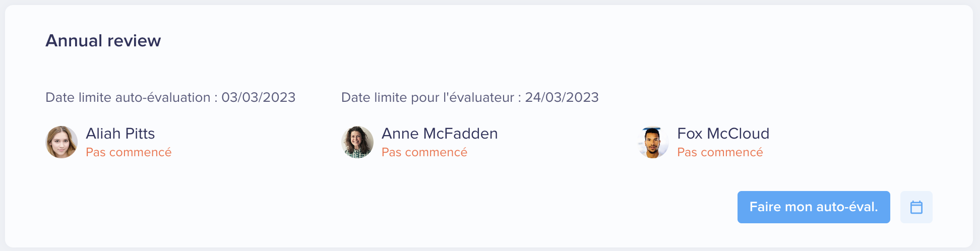Click Pas commencé status under Aliah Pitts

tap(129, 152)
